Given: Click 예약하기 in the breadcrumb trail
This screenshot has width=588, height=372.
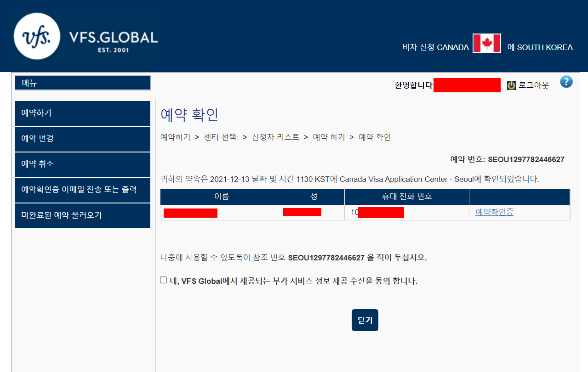Looking at the screenshot, I should (x=175, y=137).
